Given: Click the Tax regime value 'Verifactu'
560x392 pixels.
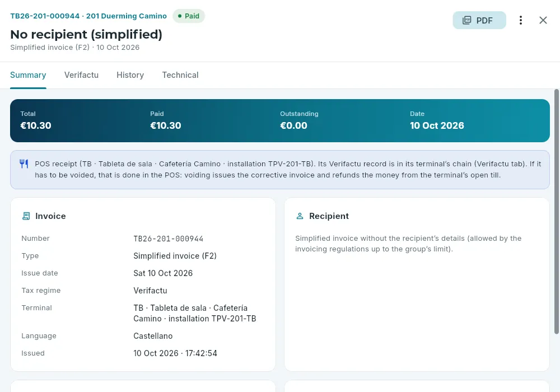Looking at the screenshot, I should pos(150,291).
